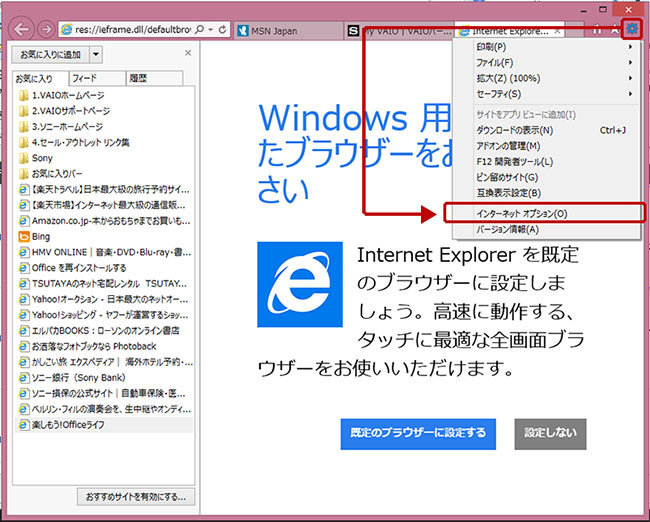Open the Tools gear menu icon

(x=632, y=29)
